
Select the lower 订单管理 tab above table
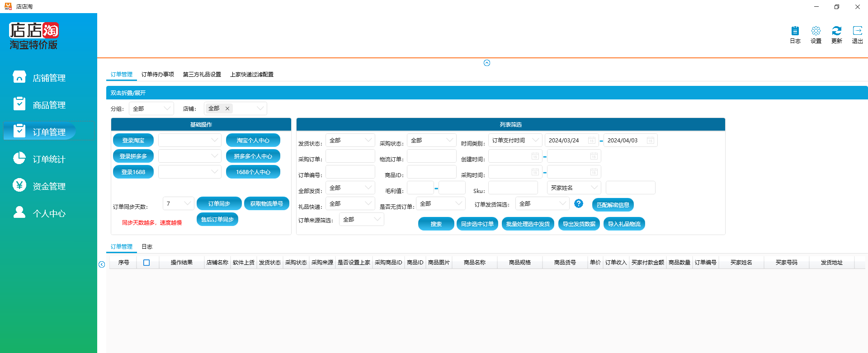coord(122,247)
